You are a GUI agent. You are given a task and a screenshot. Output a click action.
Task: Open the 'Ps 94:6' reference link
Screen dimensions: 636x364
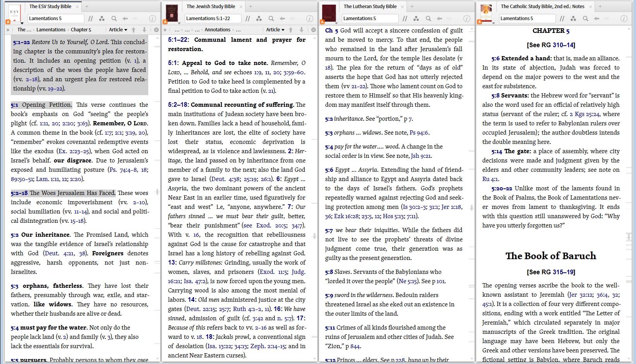click(419, 133)
